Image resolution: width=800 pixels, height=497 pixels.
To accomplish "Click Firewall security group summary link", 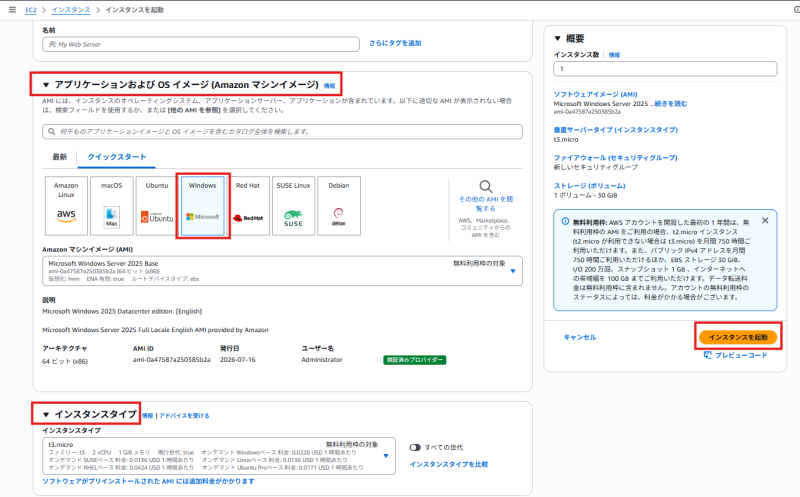I will click(616, 158).
